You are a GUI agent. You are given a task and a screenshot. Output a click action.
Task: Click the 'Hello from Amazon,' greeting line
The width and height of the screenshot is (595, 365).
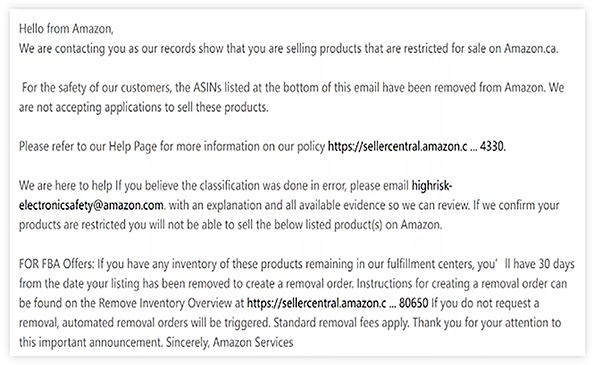coord(66,29)
